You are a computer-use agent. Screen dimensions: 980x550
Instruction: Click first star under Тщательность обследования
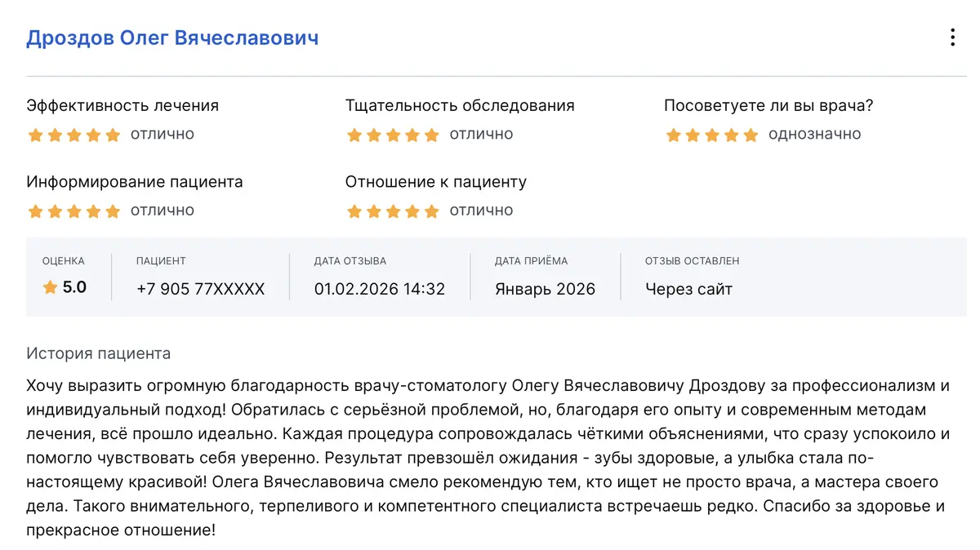pos(354,135)
